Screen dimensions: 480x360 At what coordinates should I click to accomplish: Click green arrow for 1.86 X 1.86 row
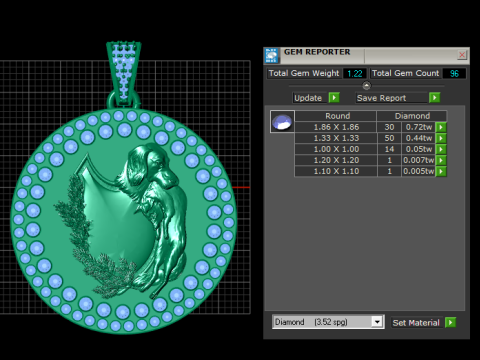point(441,127)
